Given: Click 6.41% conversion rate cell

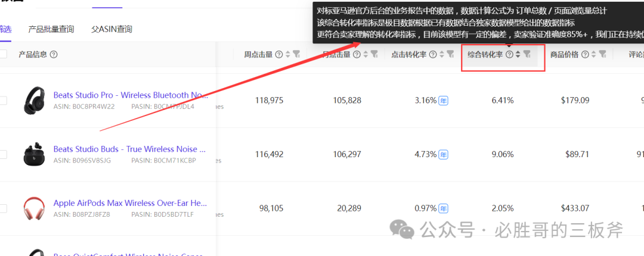Looking at the screenshot, I should click(502, 100).
